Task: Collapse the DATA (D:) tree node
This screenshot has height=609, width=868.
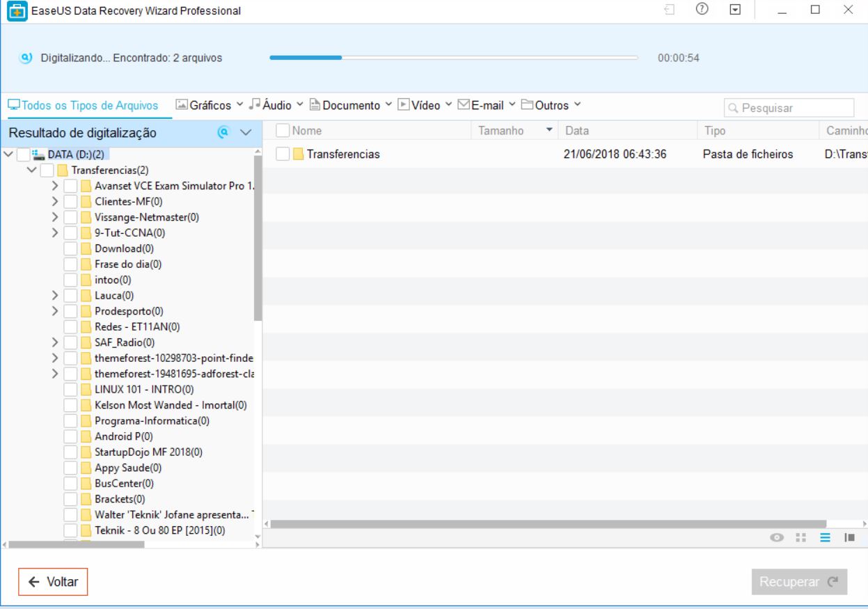Action: tap(8, 155)
